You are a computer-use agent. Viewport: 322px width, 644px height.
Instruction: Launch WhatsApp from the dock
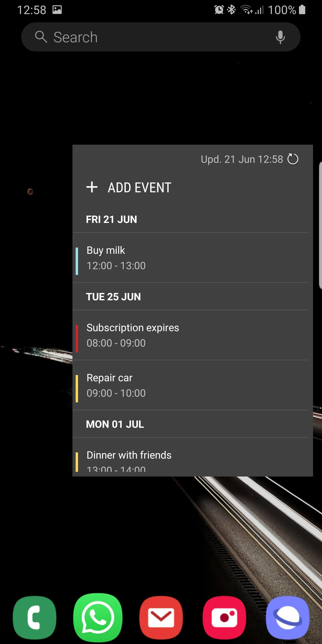(x=98, y=617)
